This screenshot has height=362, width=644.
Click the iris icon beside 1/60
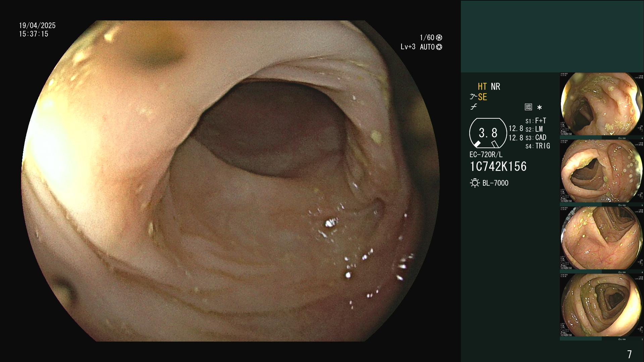pos(439,38)
